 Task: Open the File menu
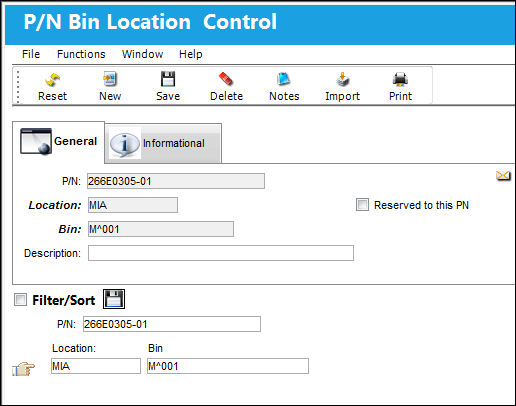click(31, 54)
